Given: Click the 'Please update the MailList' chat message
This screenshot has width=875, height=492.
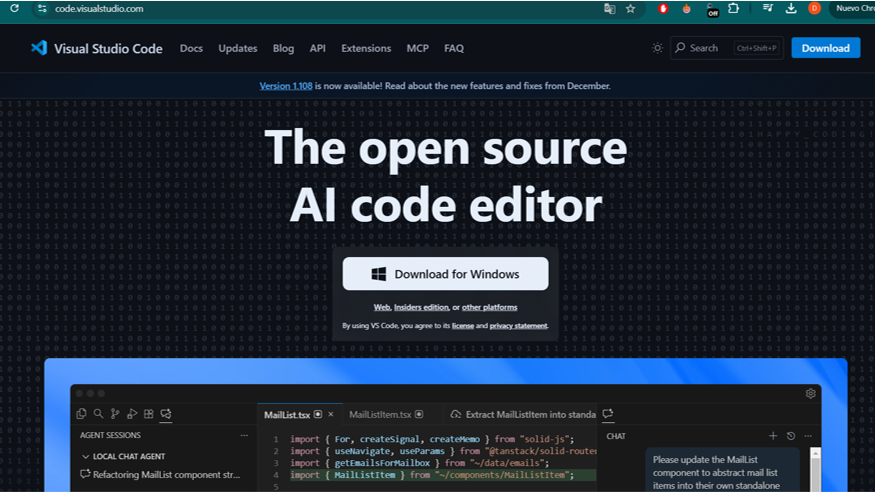Looking at the screenshot, I should [x=723, y=472].
